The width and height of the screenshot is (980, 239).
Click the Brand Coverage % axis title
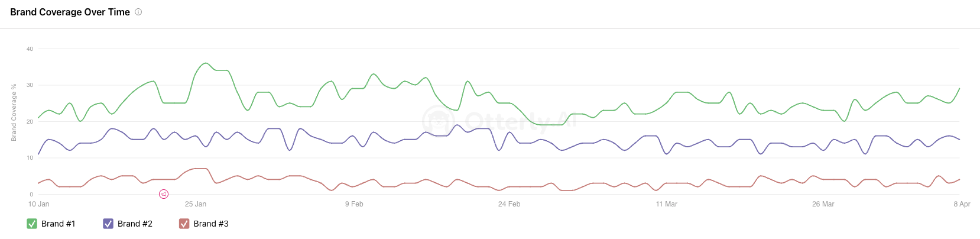(x=14, y=112)
